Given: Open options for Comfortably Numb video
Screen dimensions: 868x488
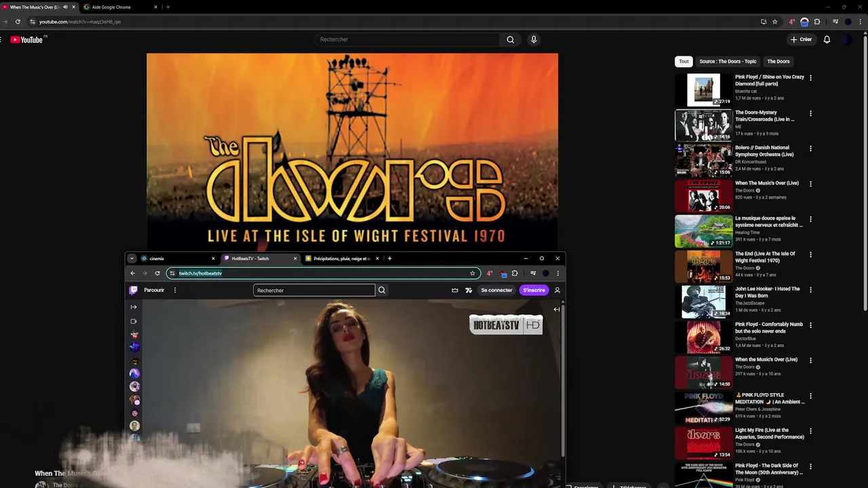Looking at the screenshot, I should point(810,325).
